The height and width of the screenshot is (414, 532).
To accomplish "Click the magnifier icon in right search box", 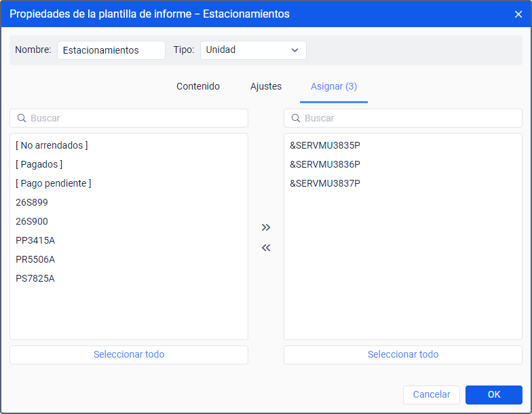I will 296,118.
